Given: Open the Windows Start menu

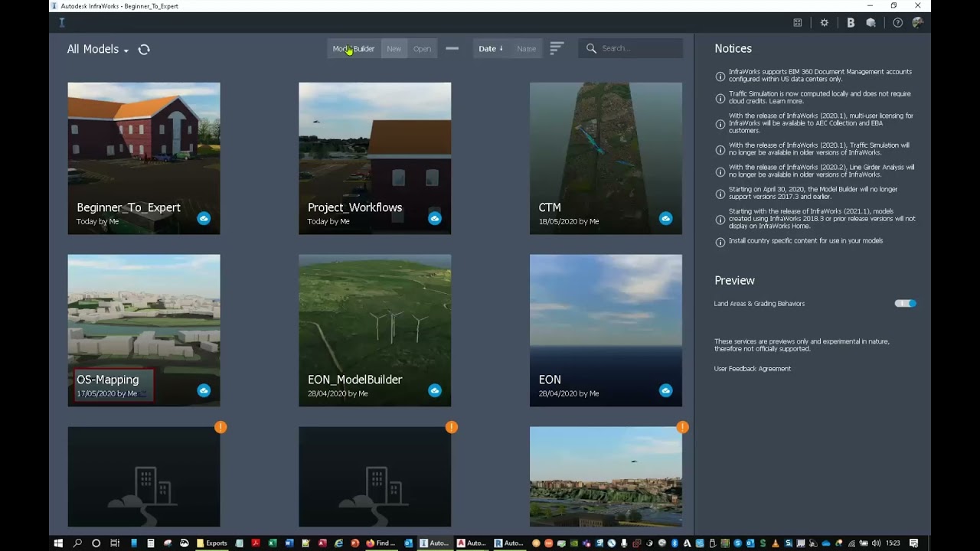Looking at the screenshot, I should pos(58,543).
